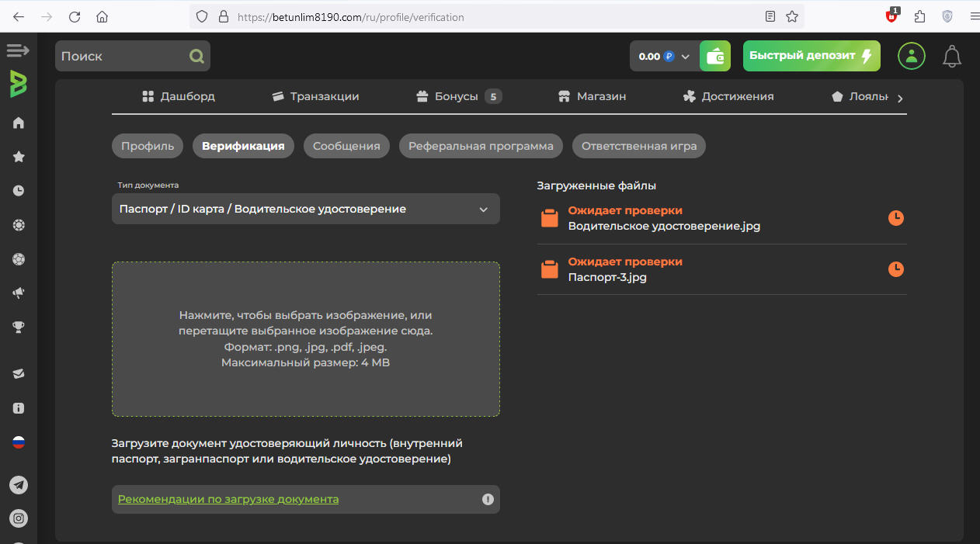Open the user profile avatar icon
Viewport: 980px width, 544px height.
(x=911, y=56)
